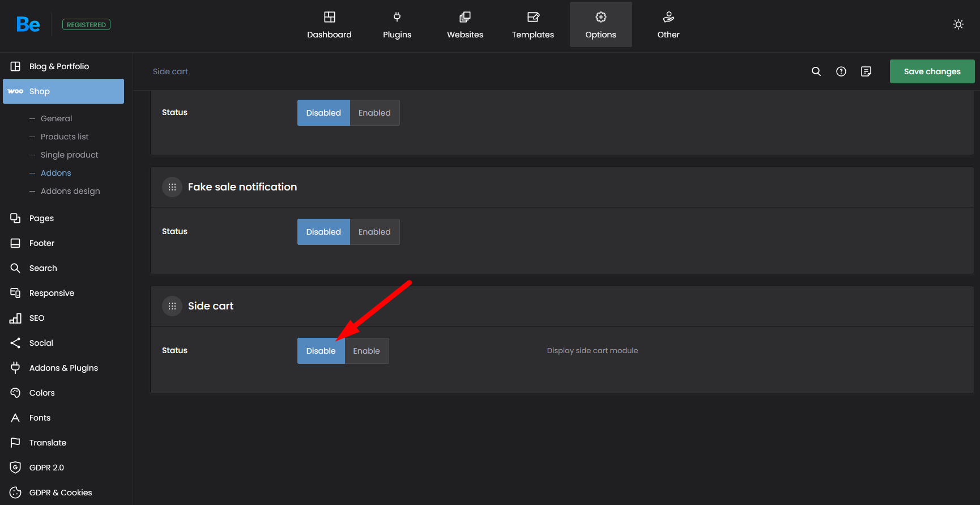Viewport: 980px width, 505px height.
Task: Open the Colors settings section
Action: (42, 393)
